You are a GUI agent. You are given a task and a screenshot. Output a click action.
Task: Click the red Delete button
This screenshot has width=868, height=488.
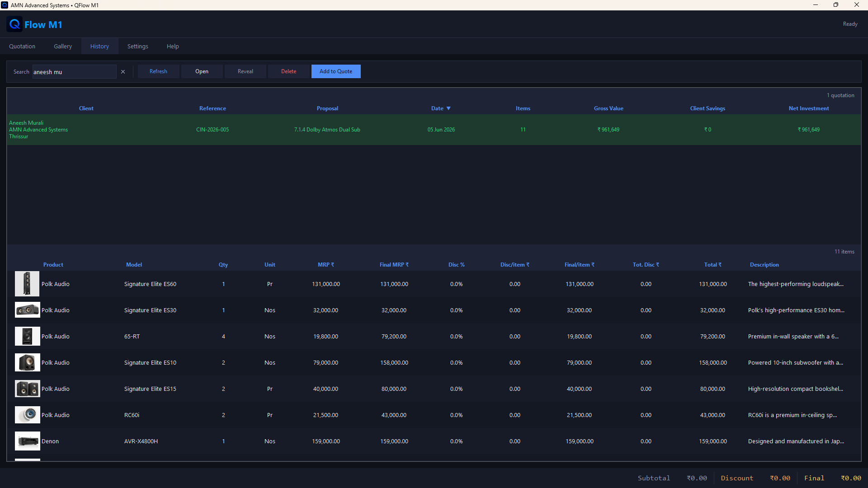(289, 71)
